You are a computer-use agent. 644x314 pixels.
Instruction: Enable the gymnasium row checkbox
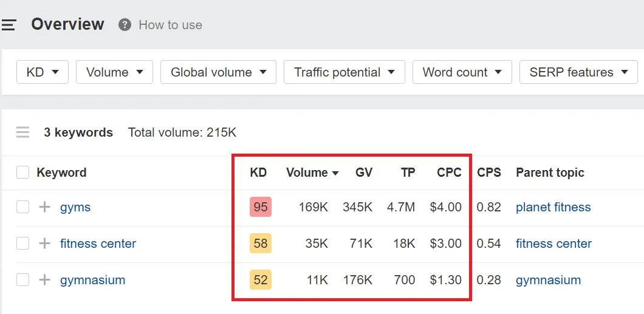point(22,280)
